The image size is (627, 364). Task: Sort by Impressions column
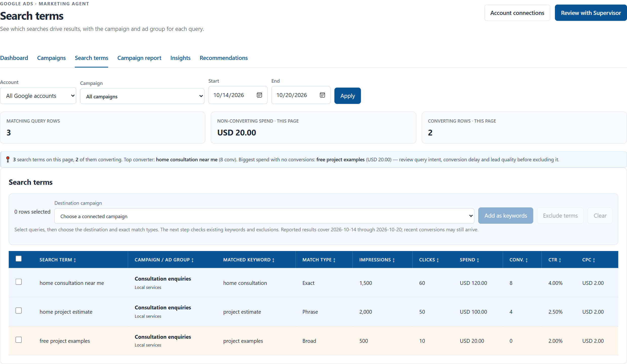377,260
